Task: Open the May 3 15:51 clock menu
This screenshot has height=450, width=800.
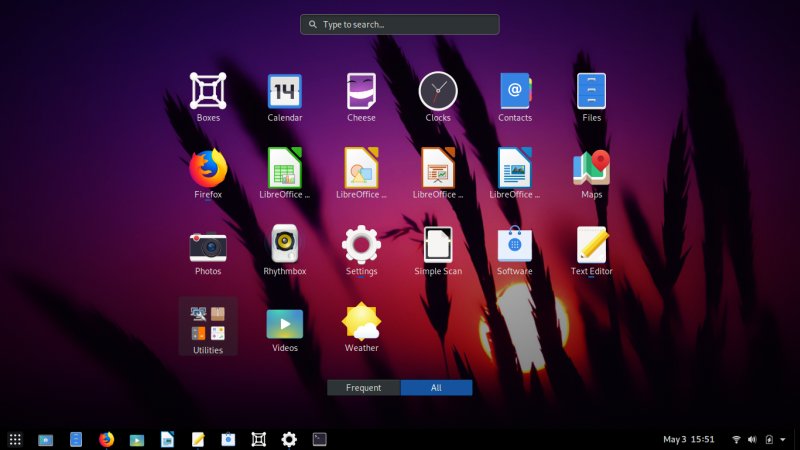Action: point(689,439)
